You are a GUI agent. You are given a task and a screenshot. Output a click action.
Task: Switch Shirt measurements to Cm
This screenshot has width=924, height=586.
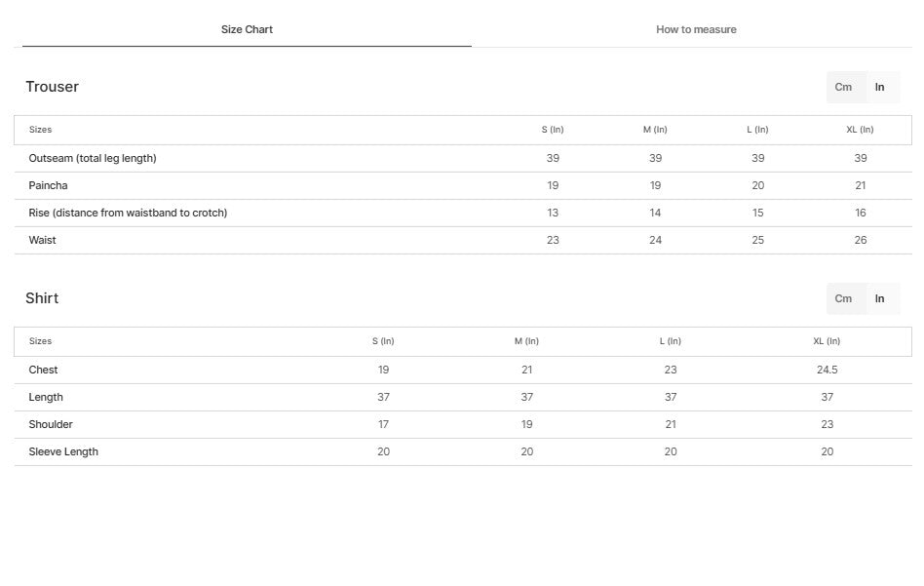click(843, 298)
